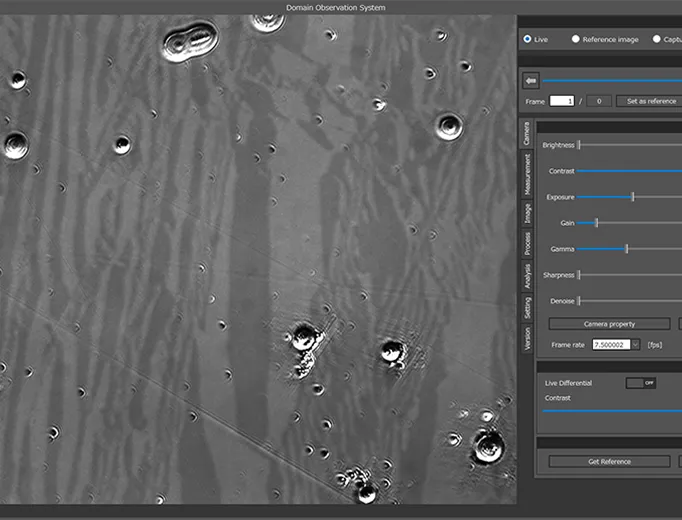Switch to the Camera vertical tab
The width and height of the screenshot is (682, 520).
click(x=527, y=135)
